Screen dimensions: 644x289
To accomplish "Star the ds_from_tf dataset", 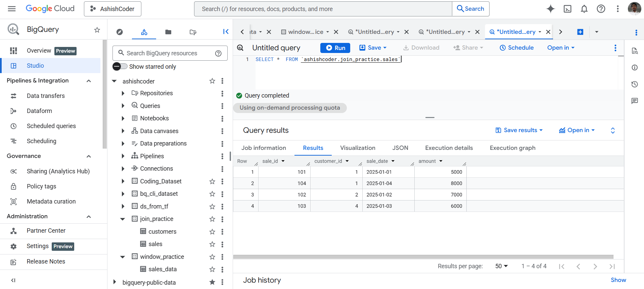I will click(x=212, y=207).
